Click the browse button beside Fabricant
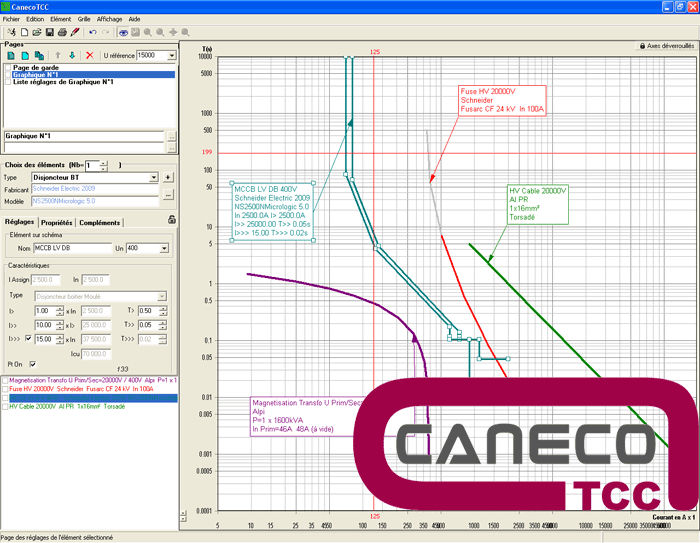The image size is (700, 543). 168,195
